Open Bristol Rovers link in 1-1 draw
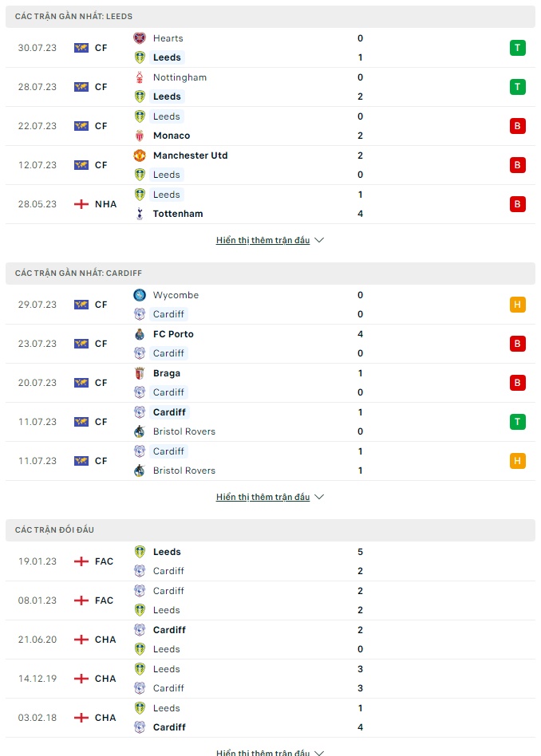The width and height of the screenshot is (541, 756). click(184, 471)
